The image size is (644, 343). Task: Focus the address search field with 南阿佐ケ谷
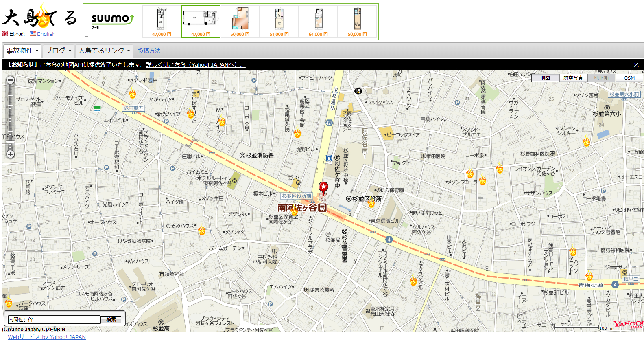pos(54,320)
